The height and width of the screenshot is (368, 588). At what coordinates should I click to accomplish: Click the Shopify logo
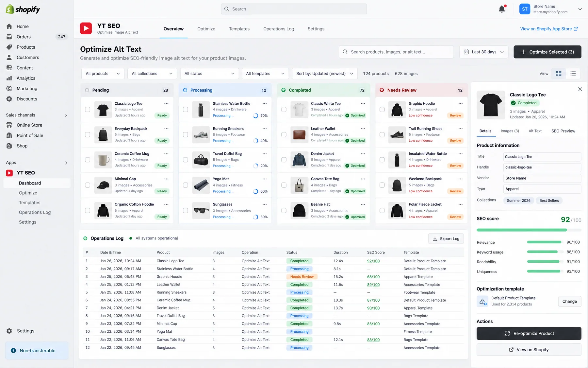point(23,9)
